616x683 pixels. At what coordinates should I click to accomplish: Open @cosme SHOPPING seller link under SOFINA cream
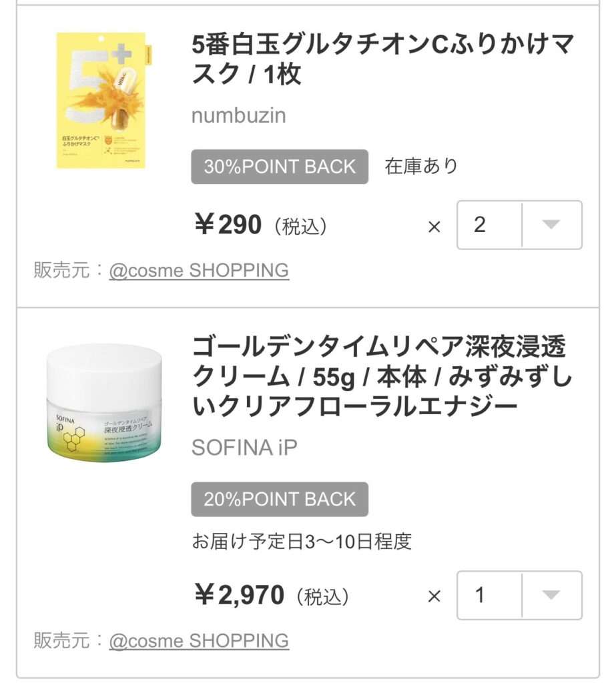199,641
